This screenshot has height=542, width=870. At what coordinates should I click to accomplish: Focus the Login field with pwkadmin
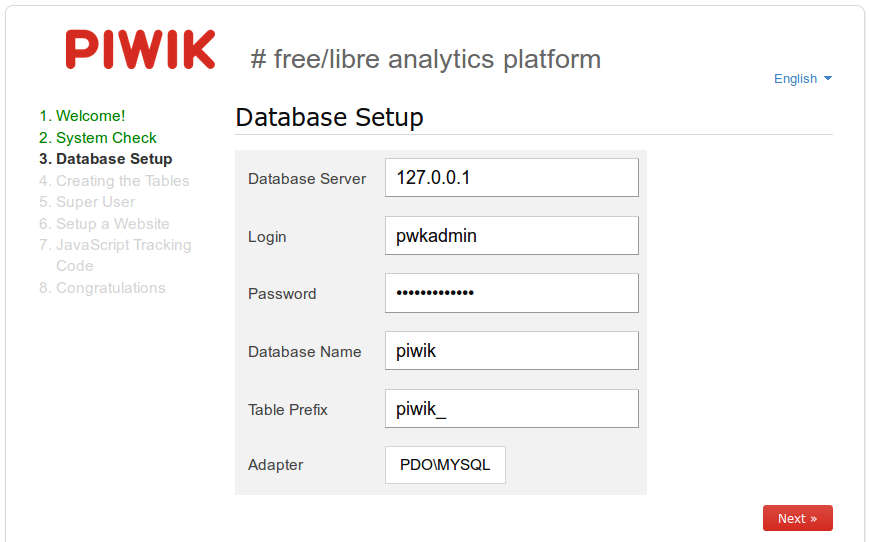tap(512, 236)
